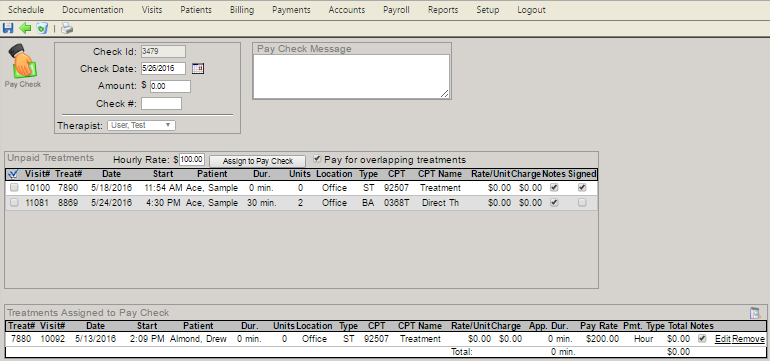Open the Accounts menu

coord(347,10)
